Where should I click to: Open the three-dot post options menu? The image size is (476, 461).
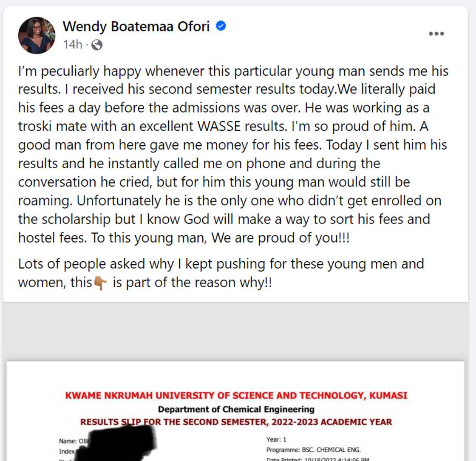436,34
